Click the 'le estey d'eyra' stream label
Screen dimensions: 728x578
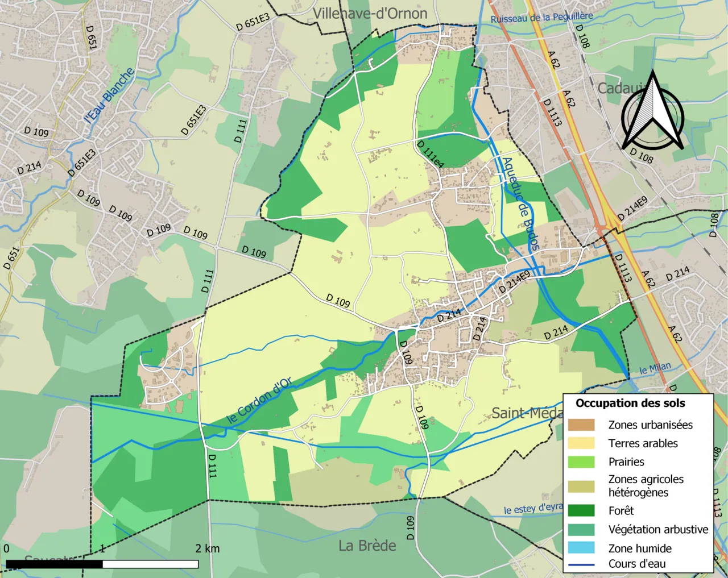point(533,508)
